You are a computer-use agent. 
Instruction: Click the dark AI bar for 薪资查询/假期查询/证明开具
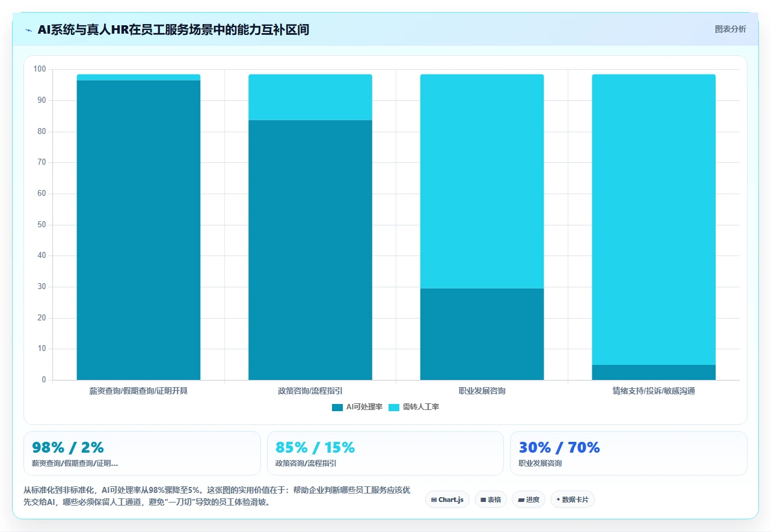[x=138, y=230]
